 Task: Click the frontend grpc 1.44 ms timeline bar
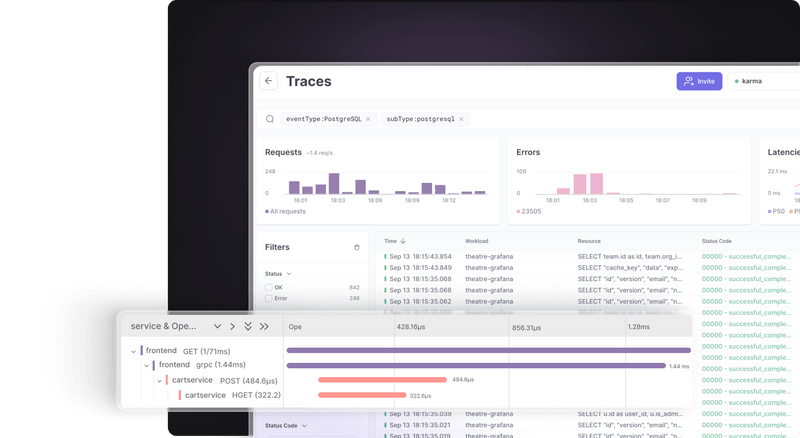tap(476, 366)
